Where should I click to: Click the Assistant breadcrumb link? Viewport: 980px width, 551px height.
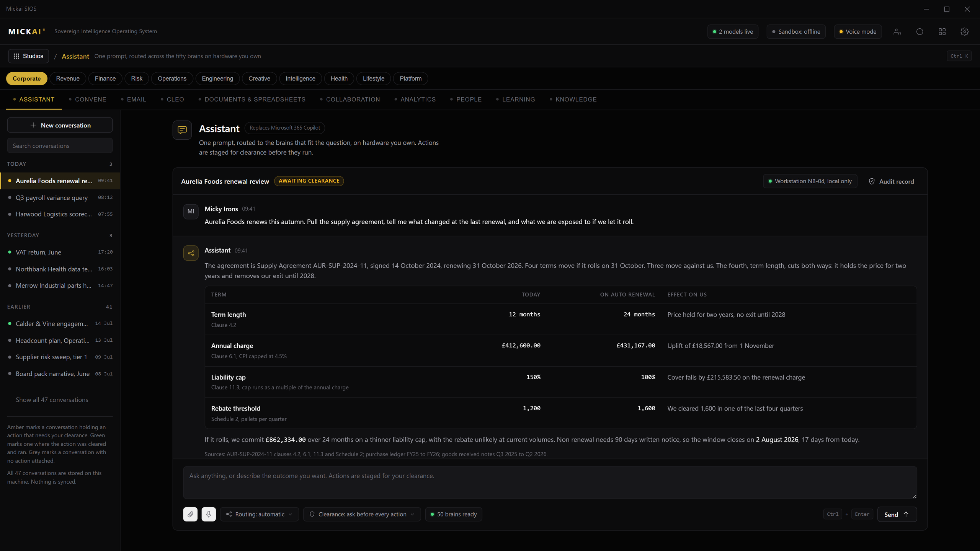(x=75, y=56)
